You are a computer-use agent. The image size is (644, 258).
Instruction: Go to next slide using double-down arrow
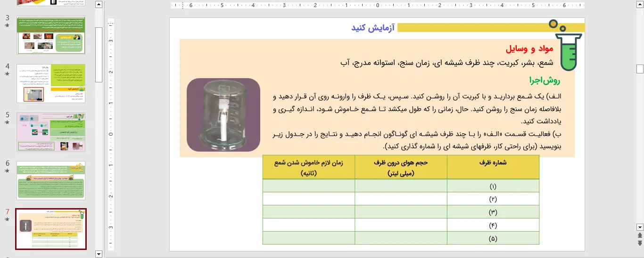point(640,243)
